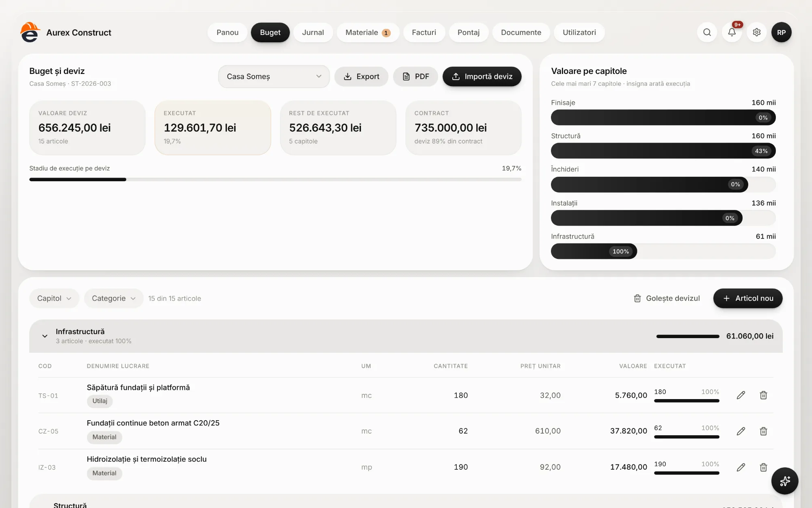Open the Materiale tab
Viewport: 812px width, 508px height.
368,33
